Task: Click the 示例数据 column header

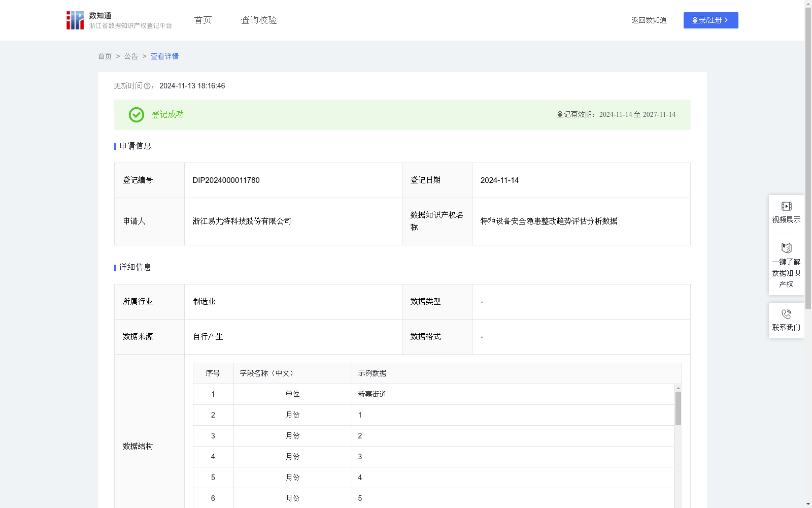Action: click(x=517, y=373)
